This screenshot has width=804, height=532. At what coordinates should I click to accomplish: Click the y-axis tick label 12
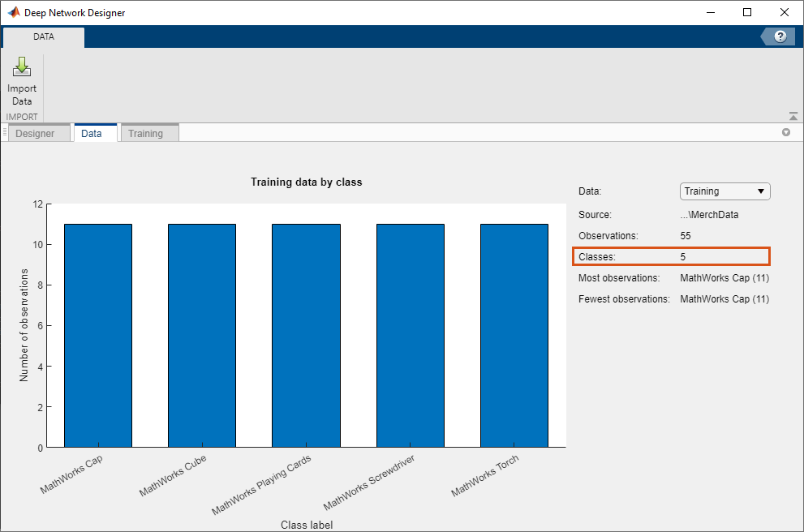(38, 204)
